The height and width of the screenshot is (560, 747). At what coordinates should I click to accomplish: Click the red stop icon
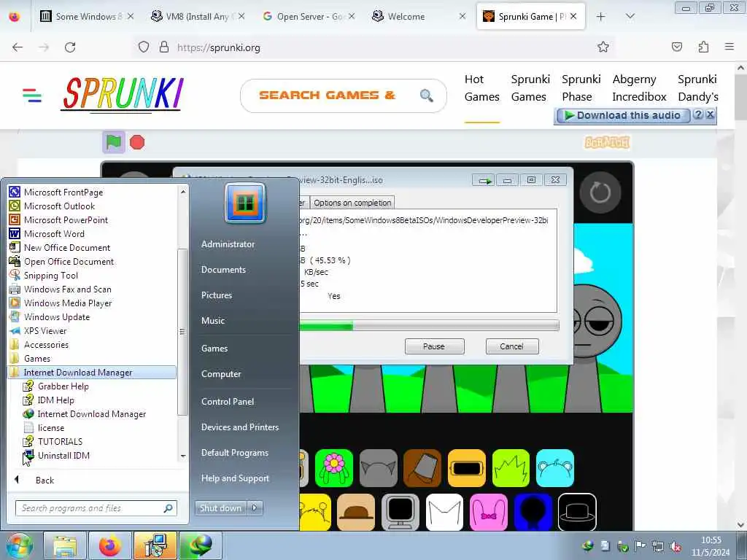137,142
